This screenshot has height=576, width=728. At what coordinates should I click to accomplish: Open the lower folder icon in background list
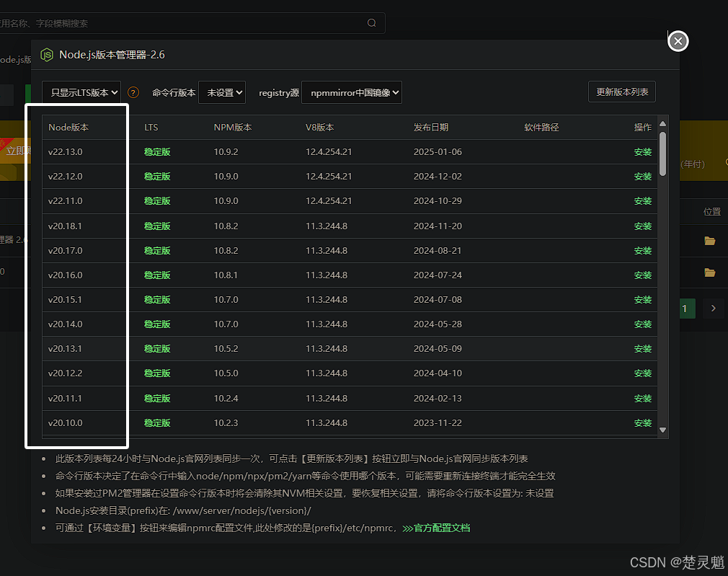(x=709, y=273)
